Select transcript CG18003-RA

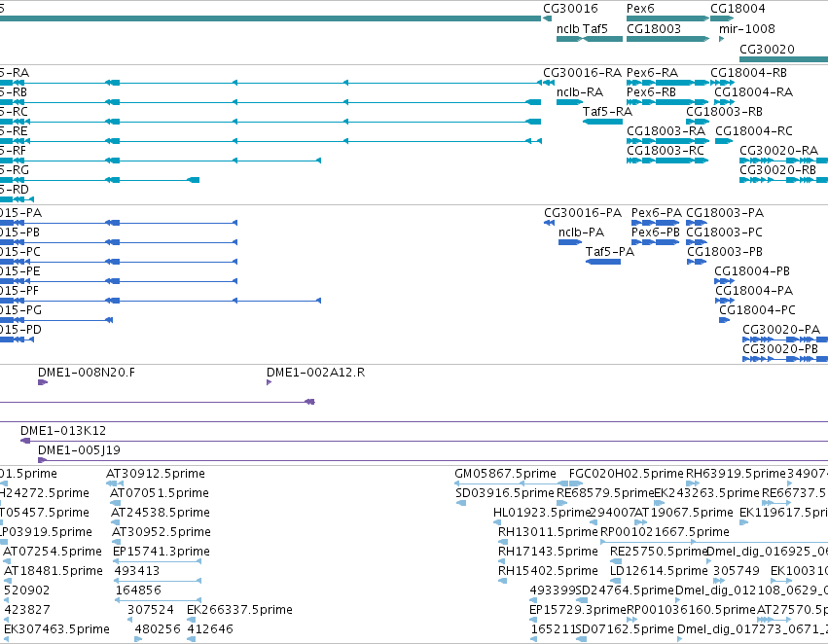coord(666,131)
